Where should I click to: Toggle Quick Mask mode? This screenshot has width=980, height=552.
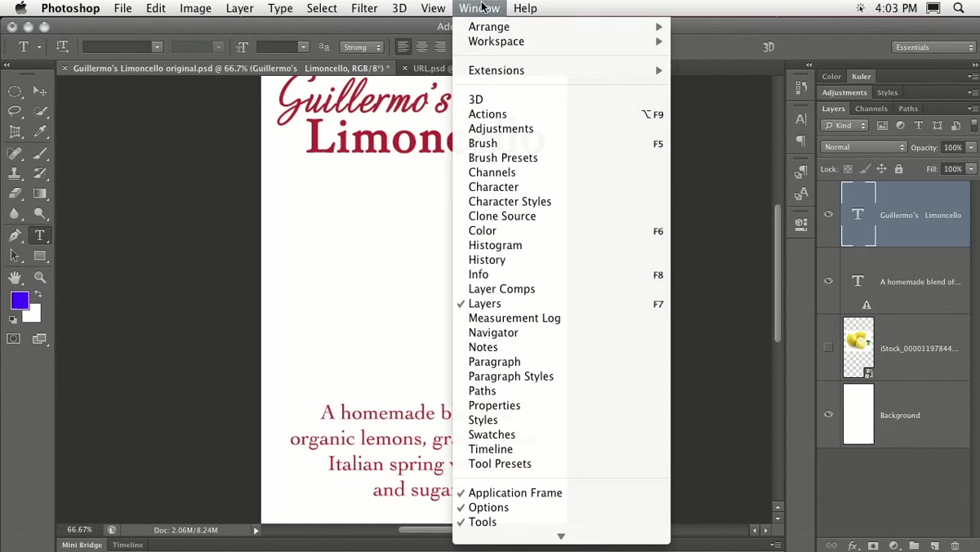click(x=14, y=339)
